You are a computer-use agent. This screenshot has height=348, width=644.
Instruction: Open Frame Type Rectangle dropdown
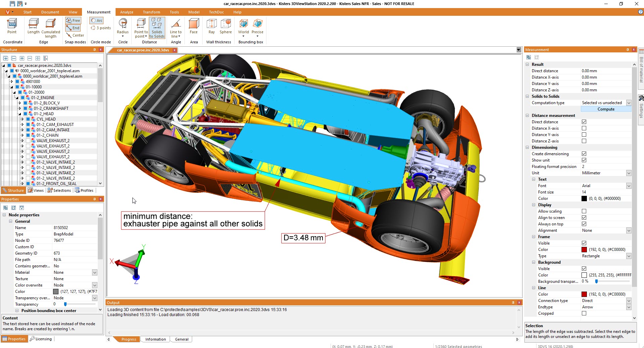pos(629,256)
